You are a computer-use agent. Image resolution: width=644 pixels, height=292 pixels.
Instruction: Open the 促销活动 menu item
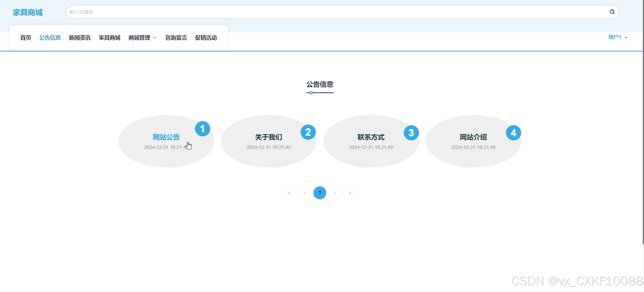[206, 38]
